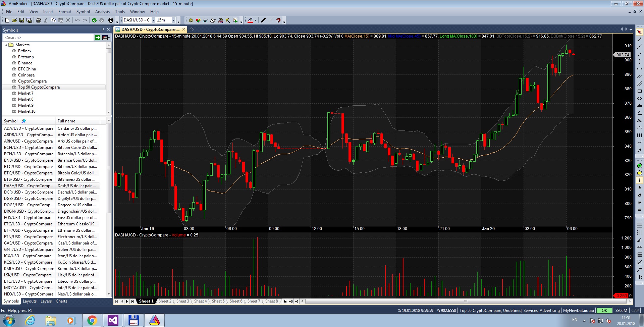Toggle the Symbols panel pin

[103, 30]
